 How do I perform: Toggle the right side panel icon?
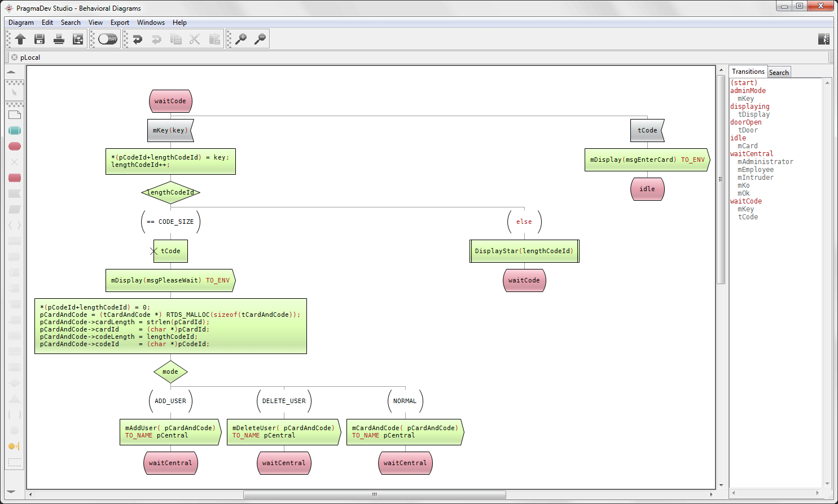pos(824,39)
